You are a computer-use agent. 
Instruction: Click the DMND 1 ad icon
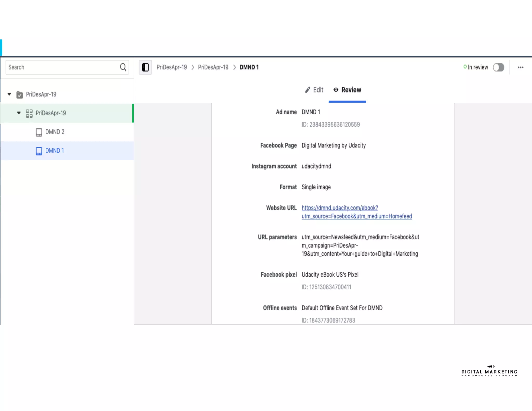point(39,151)
